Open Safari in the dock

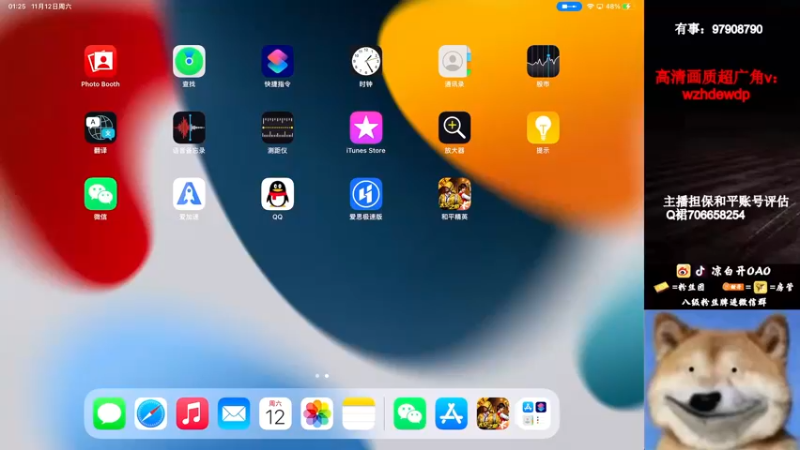(151, 413)
